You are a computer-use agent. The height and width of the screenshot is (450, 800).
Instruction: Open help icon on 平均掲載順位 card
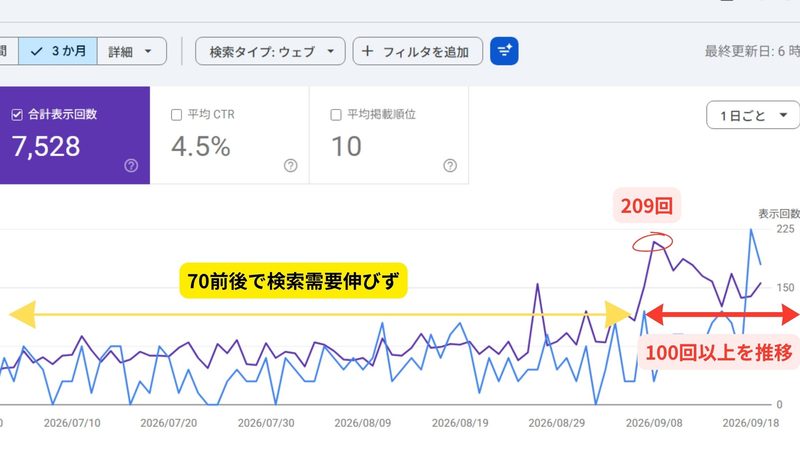pos(450,165)
